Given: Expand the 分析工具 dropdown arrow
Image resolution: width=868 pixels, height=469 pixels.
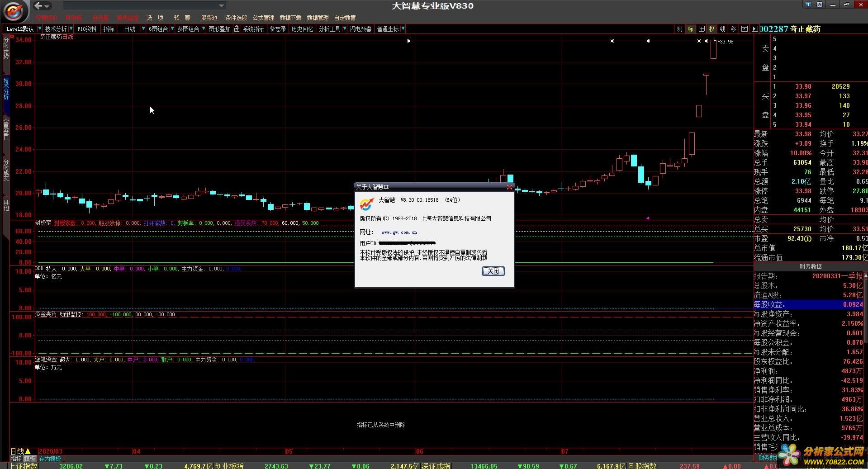Looking at the screenshot, I should (x=345, y=29).
